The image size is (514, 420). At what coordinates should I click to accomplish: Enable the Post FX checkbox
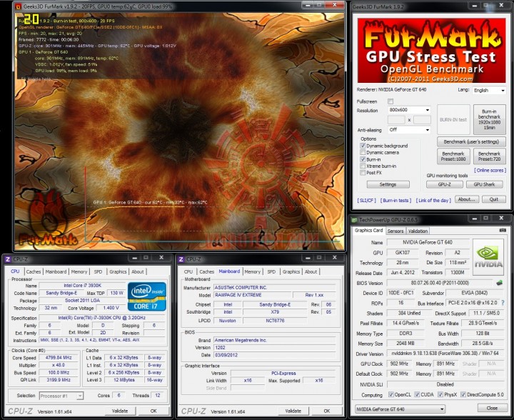(363, 172)
